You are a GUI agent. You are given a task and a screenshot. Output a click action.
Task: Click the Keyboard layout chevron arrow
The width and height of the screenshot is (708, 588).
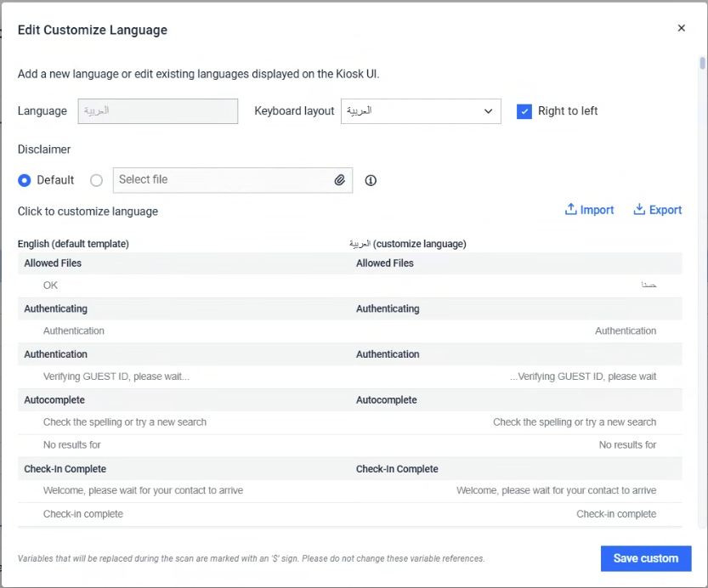pos(488,111)
